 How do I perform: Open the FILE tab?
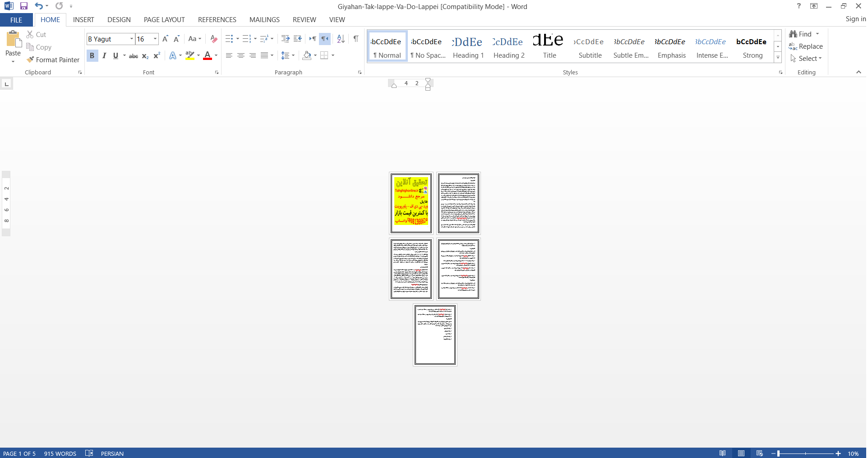pos(16,20)
